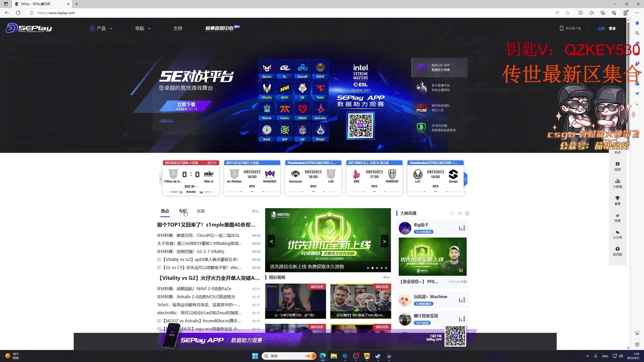Open the ESL整活 NiKo video thumbnail

tap(361, 301)
